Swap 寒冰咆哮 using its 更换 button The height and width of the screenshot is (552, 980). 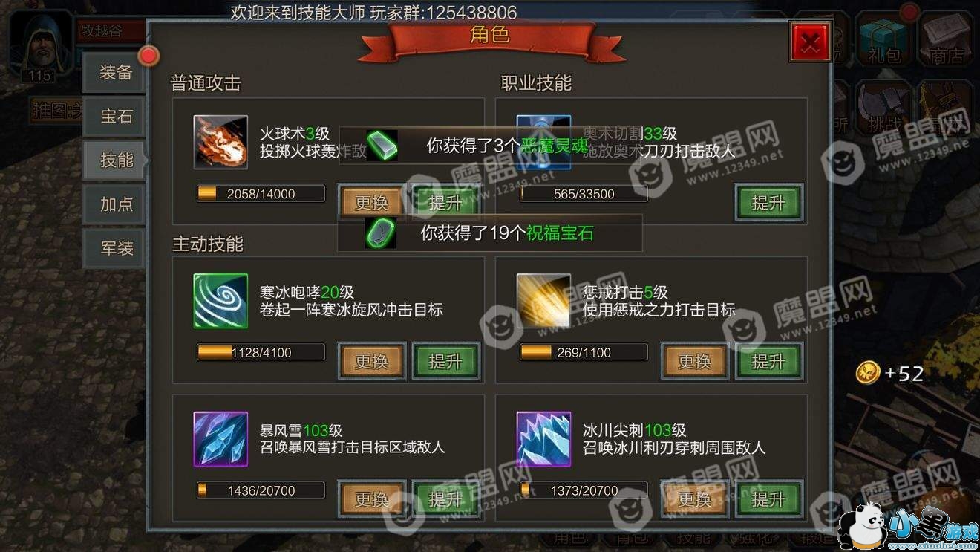(x=372, y=361)
